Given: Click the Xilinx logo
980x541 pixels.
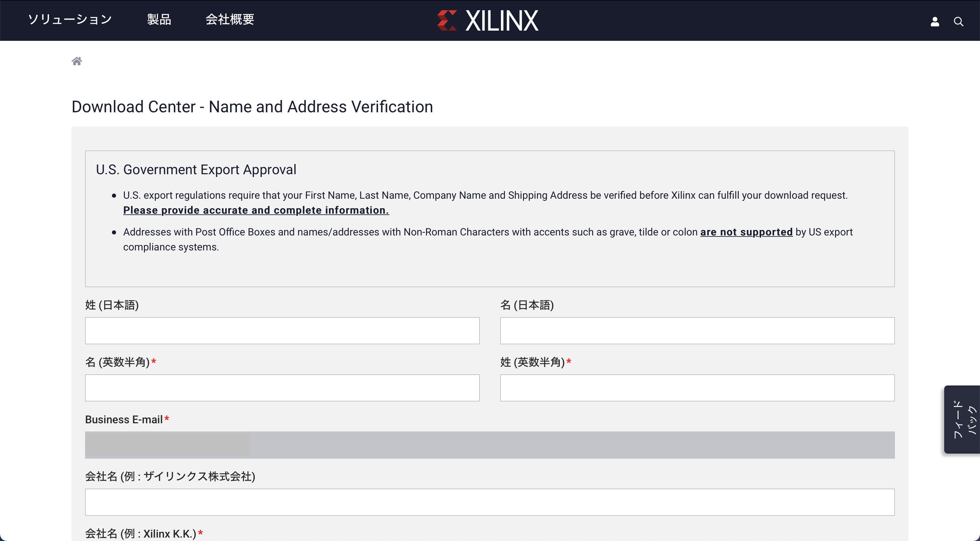Looking at the screenshot, I should coord(488,20).
